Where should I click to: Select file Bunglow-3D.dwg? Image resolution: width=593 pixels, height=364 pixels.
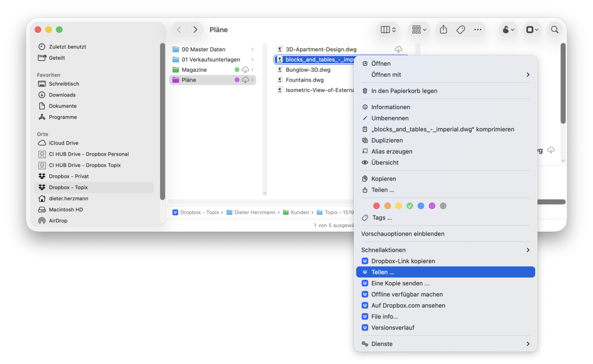tap(308, 70)
